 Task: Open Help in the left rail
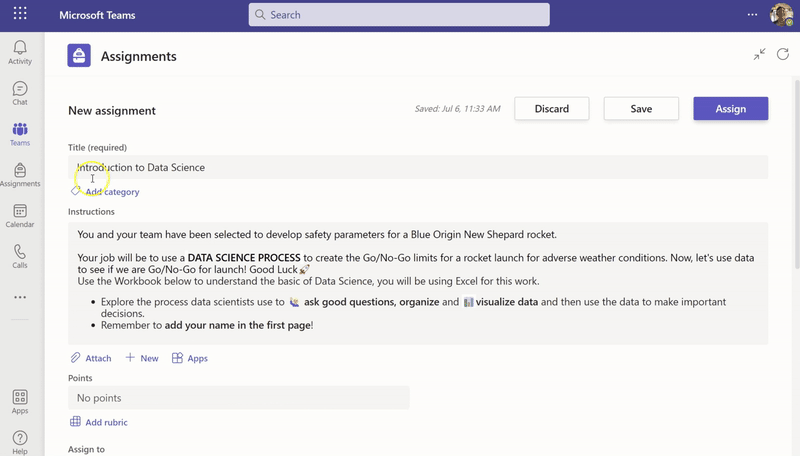pyautogui.click(x=20, y=442)
